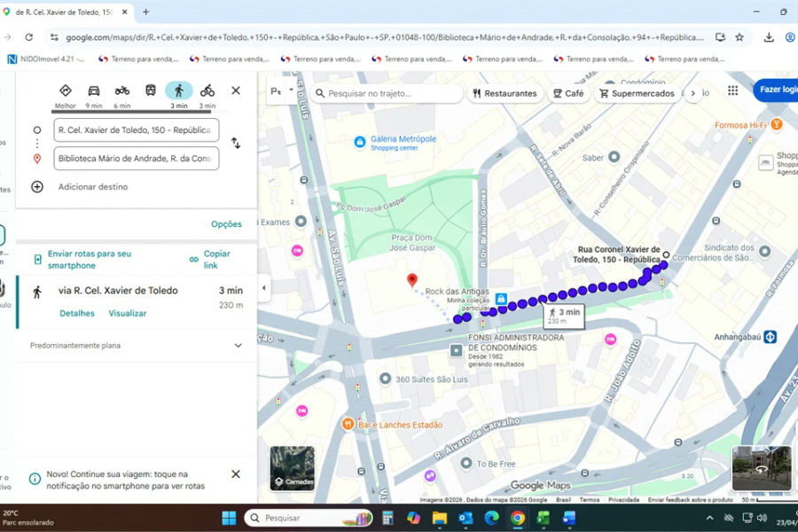The height and width of the screenshot is (532, 798).
Task: Close the directions panel
Action: 236,90
